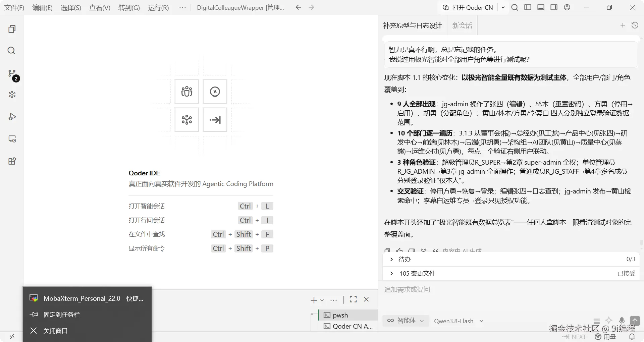Open the Qwen3.8-Flash model dropdown
The width and height of the screenshot is (644, 342).
pyautogui.click(x=459, y=321)
